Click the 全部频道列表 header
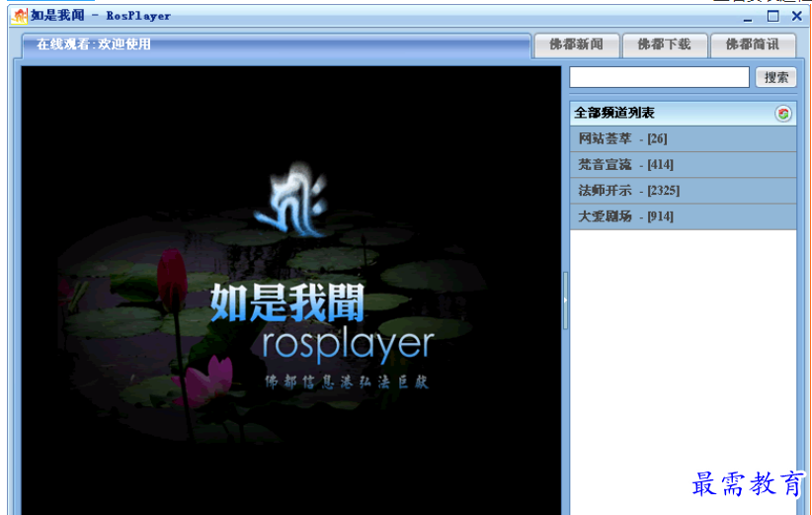This screenshot has width=812, height=515. click(x=683, y=114)
